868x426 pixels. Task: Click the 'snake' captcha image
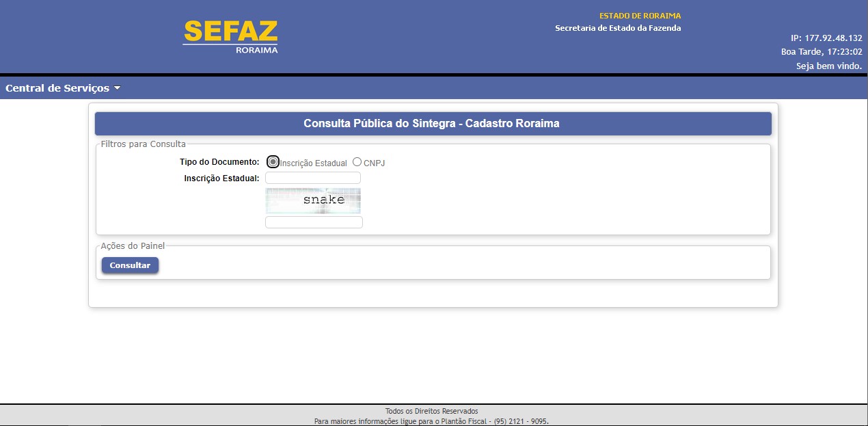(x=313, y=200)
